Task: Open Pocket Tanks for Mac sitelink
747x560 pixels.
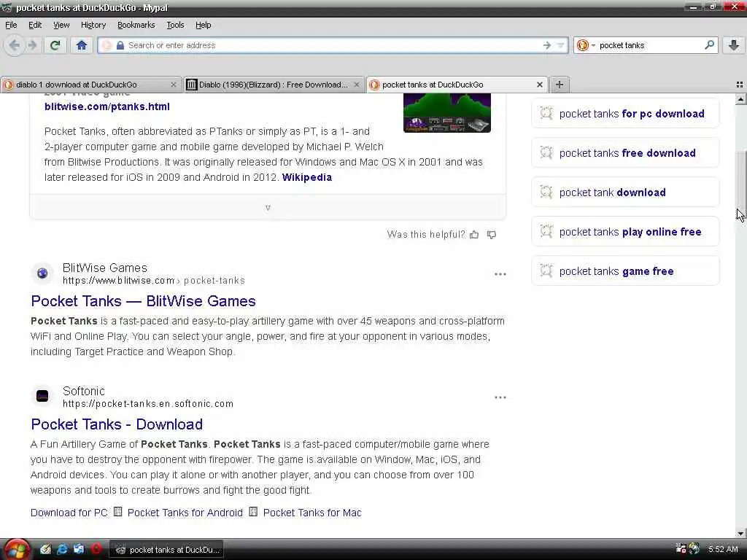Action: coord(312,513)
